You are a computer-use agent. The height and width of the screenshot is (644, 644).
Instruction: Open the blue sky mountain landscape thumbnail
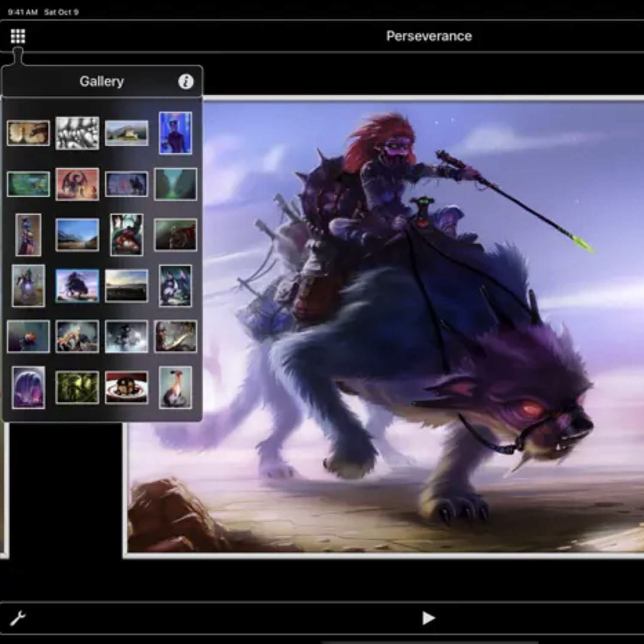point(77,235)
